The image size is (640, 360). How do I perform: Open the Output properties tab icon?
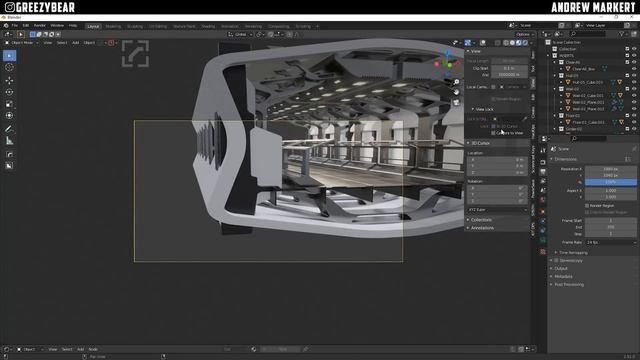click(543, 172)
